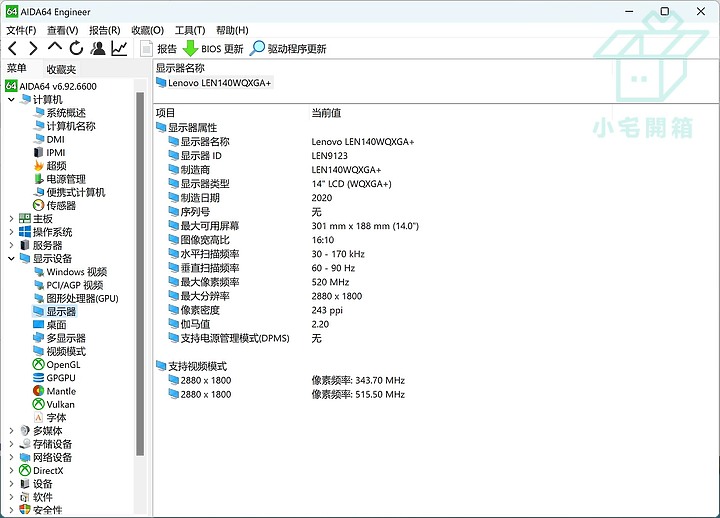Select the 最大分辨率 row
The width and height of the screenshot is (720, 518).
265,296
